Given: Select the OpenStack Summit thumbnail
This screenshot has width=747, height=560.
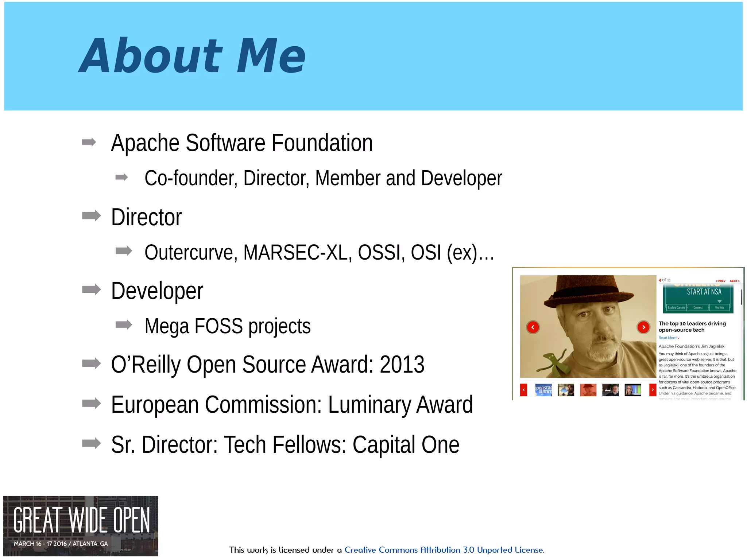Looking at the screenshot, I should 543,390.
